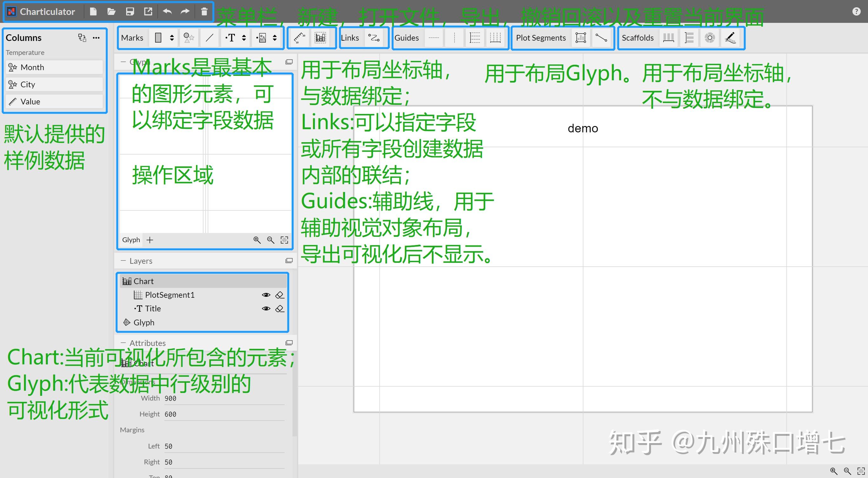The width and height of the screenshot is (868, 478).
Task: Select the Glyph tab at canvas bottom
Action: pyautogui.click(x=131, y=240)
